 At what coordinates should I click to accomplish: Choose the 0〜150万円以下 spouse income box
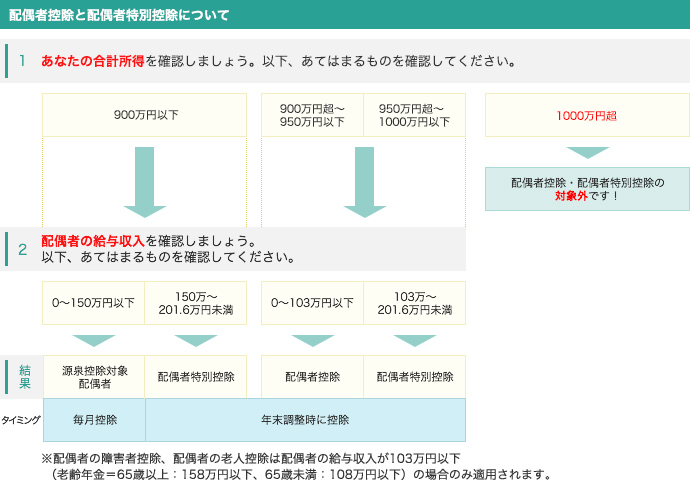pyautogui.click(x=94, y=303)
